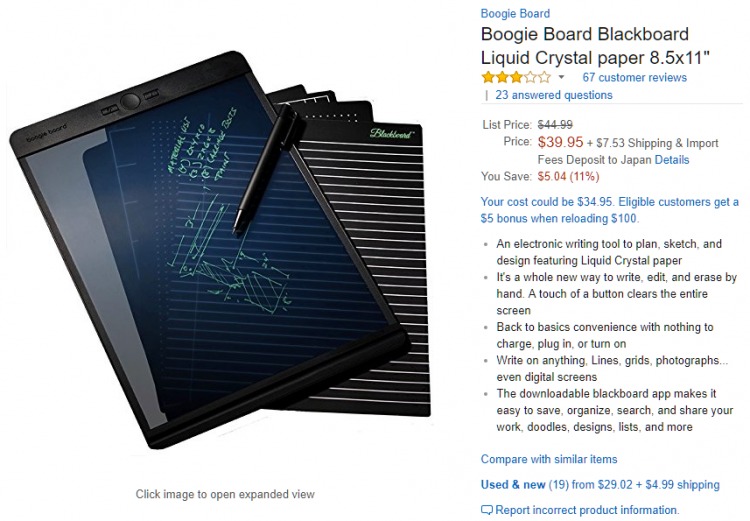Open the 67 customer reviews link
The image size is (750, 521).
click(x=634, y=78)
